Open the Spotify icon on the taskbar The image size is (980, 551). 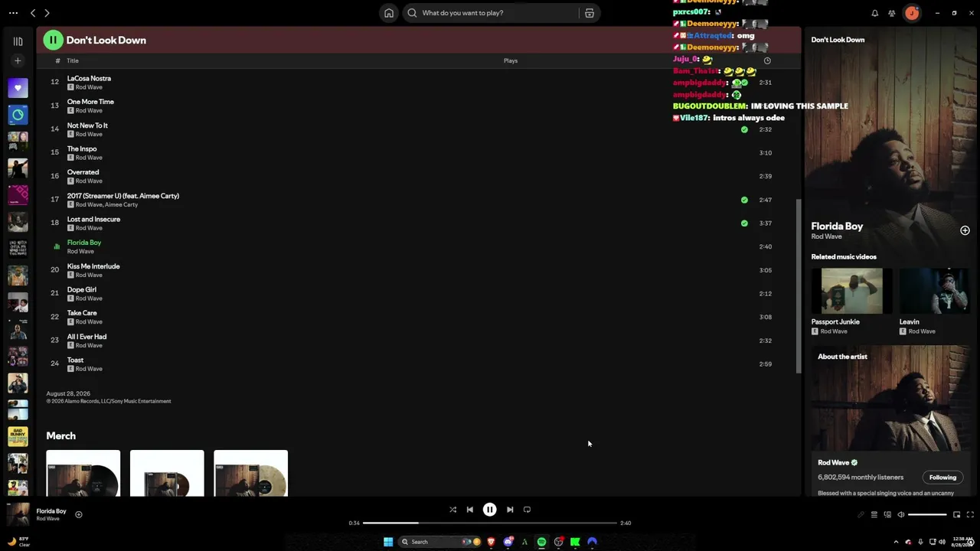541,542
